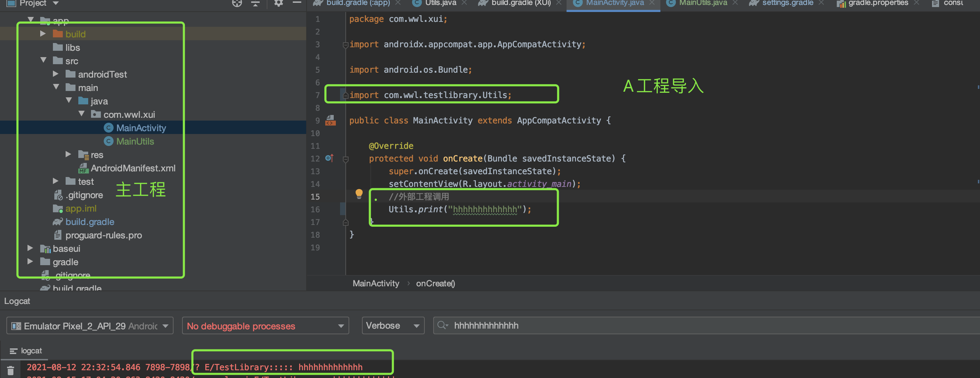Image resolution: width=980 pixels, height=378 pixels.
Task: Select the libs folder
Action: tap(67, 48)
